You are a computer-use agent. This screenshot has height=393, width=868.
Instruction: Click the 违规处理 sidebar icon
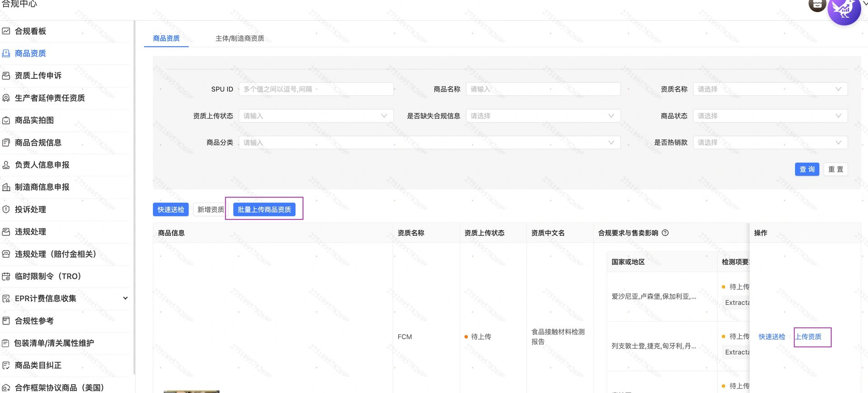pyautogui.click(x=6, y=232)
